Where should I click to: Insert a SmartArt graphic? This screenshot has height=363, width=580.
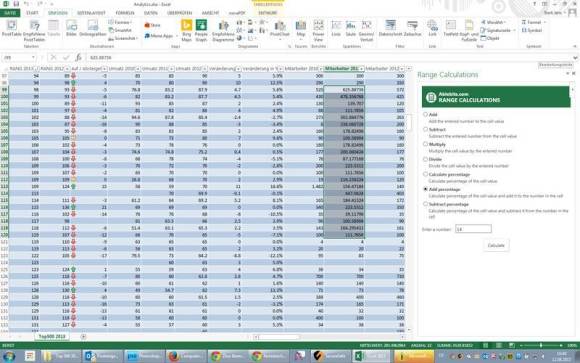coord(121,30)
